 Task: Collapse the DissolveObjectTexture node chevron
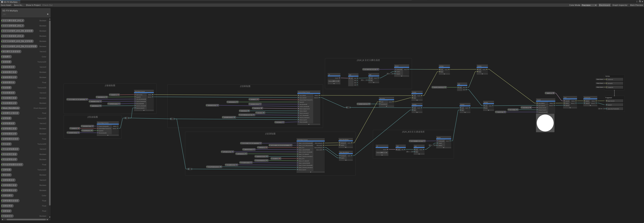(x=309, y=124)
